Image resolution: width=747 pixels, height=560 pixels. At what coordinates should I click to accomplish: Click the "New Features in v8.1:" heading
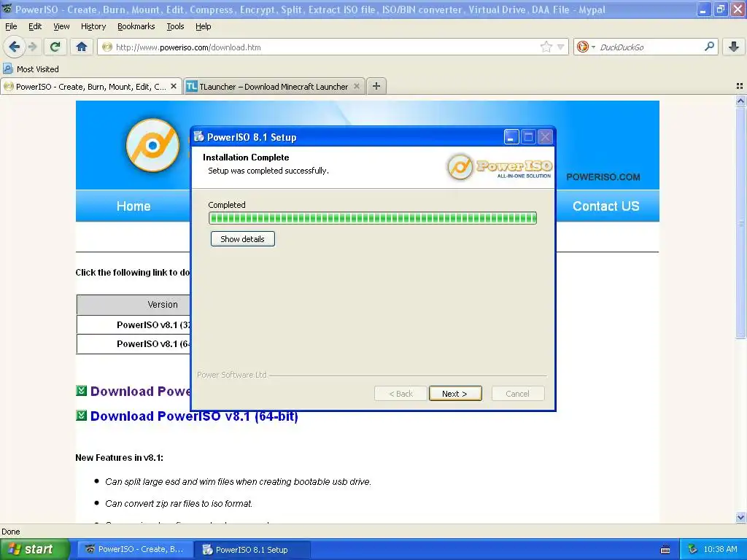point(119,458)
